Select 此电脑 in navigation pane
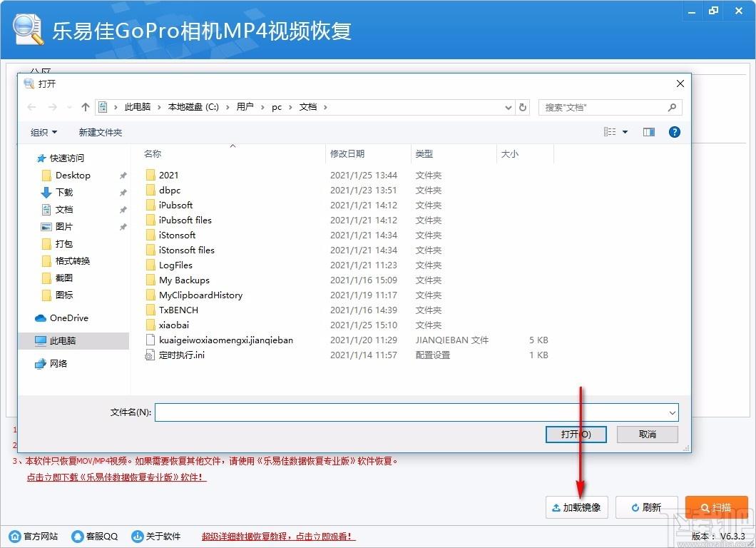 click(x=73, y=340)
